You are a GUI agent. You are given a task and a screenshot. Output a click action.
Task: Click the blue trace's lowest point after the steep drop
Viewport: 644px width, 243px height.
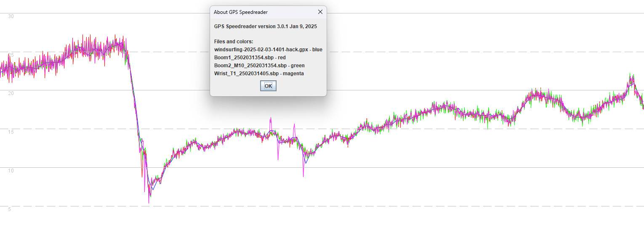(152, 190)
